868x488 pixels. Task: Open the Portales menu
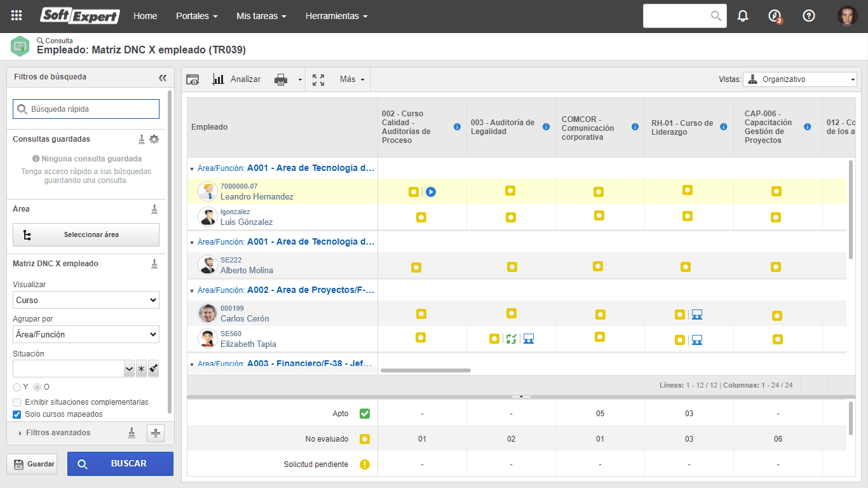[x=197, y=16]
